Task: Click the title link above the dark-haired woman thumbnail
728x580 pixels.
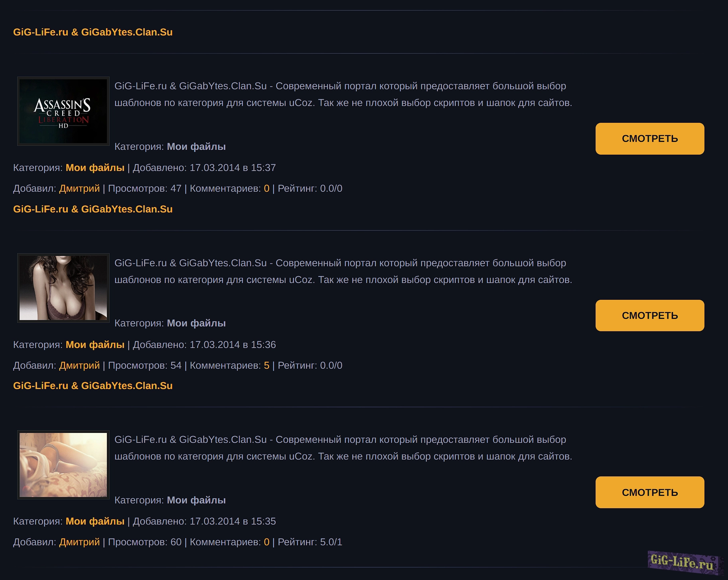Action: [93, 209]
